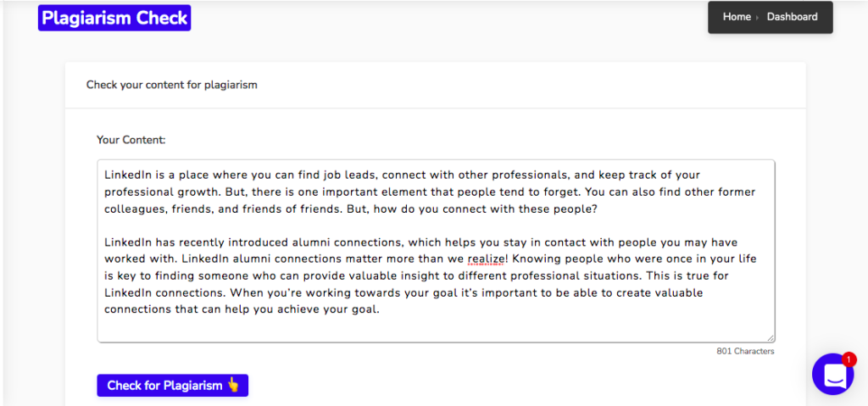This screenshot has width=868, height=406.
Task: Click empty space below the last text line
Action: point(436,329)
